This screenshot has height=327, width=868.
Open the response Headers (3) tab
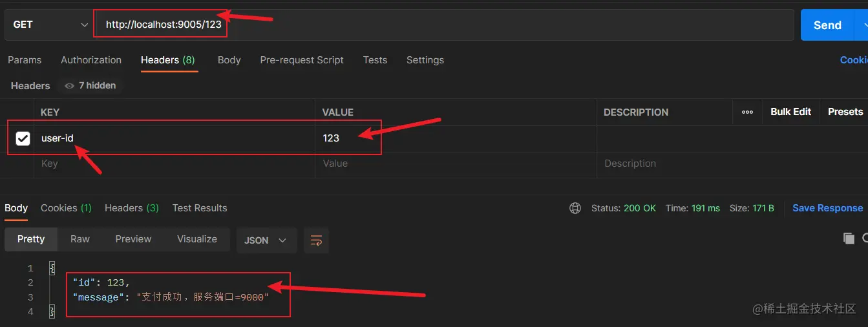click(x=132, y=208)
